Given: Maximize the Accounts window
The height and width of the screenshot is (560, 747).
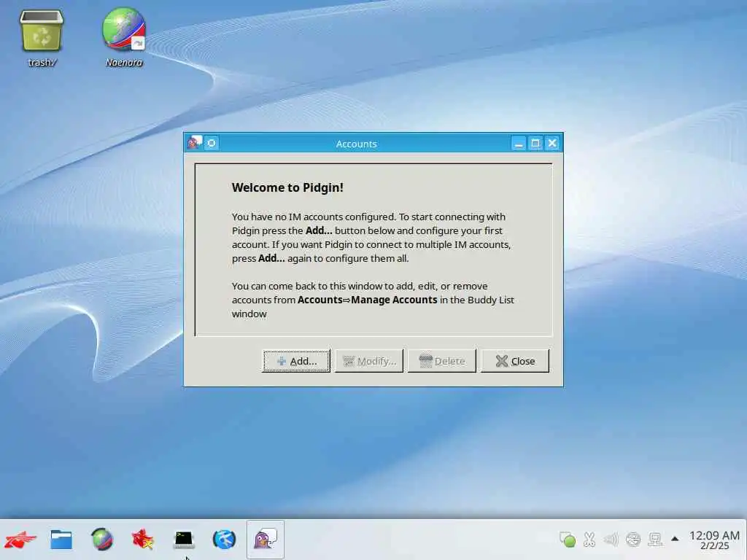Looking at the screenshot, I should click(535, 144).
